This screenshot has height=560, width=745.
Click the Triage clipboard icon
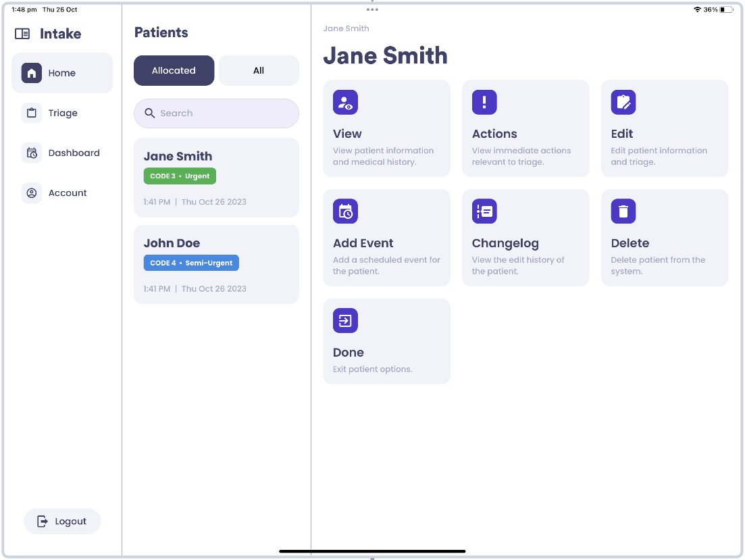31,113
